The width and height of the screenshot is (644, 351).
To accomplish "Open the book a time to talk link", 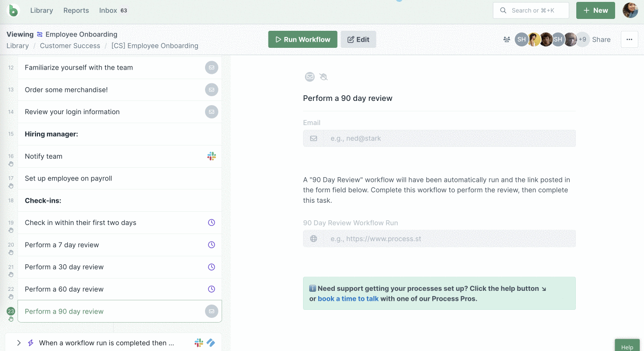I will point(348,298).
